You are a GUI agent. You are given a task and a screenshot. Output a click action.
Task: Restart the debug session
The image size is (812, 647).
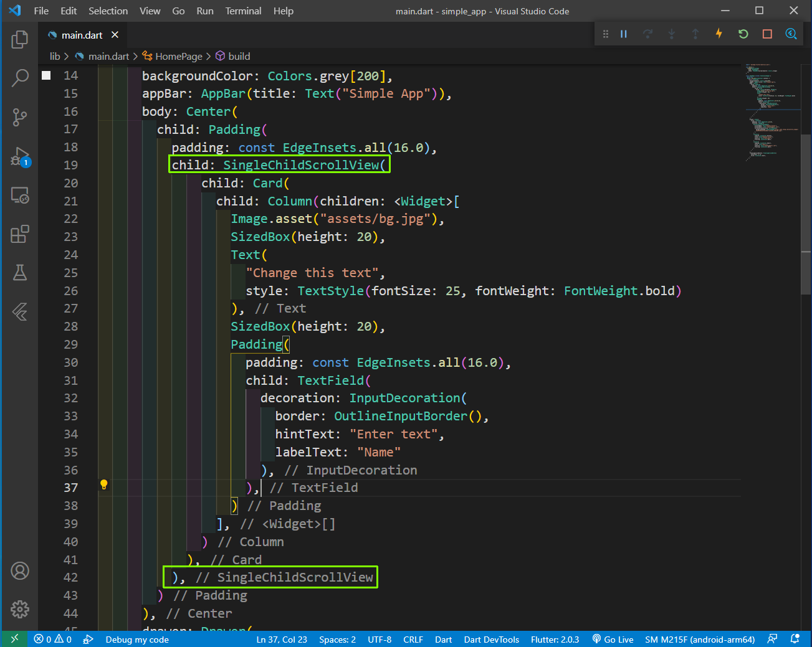pos(743,34)
